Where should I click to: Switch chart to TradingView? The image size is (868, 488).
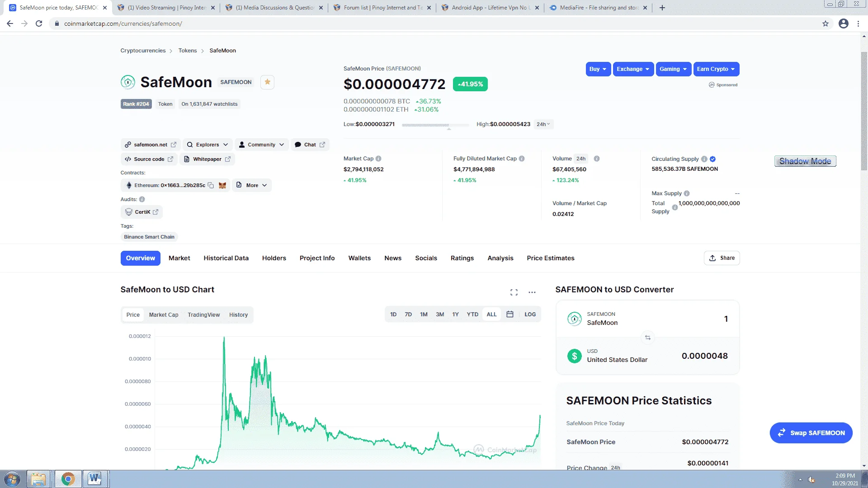204,315
